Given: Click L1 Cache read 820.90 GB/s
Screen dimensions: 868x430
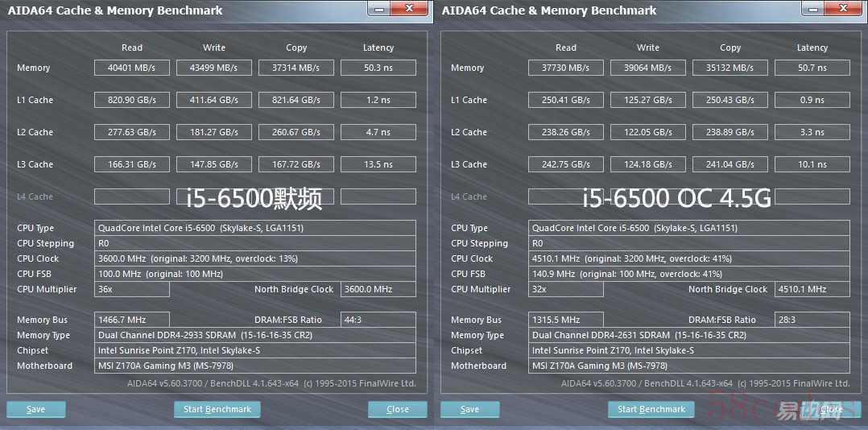Looking at the screenshot, I should tap(132, 100).
